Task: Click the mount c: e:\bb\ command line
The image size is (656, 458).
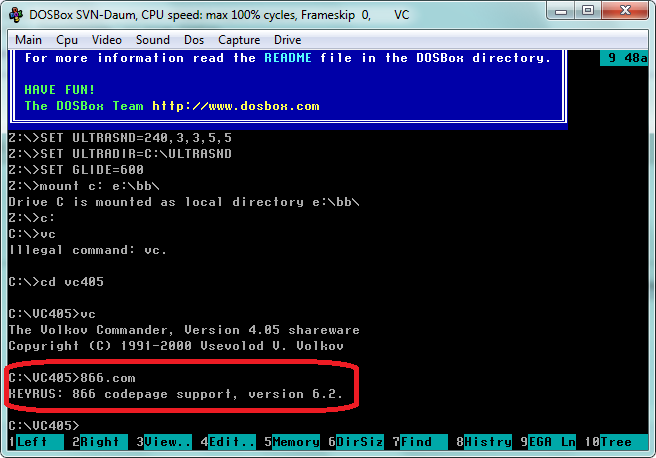Action: click(84, 186)
